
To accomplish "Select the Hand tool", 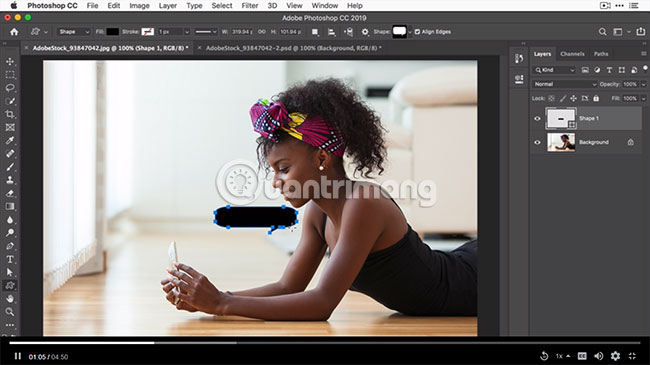I will tap(10, 299).
